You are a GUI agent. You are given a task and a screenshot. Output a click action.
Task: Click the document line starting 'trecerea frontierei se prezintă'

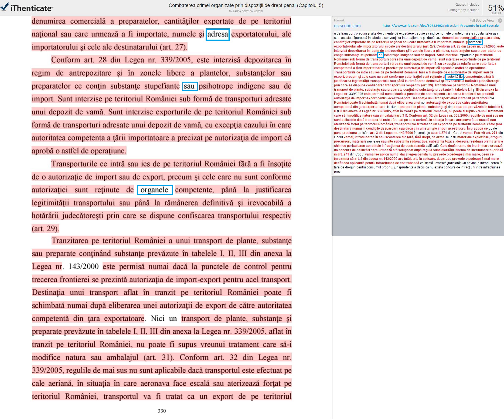coord(162,279)
